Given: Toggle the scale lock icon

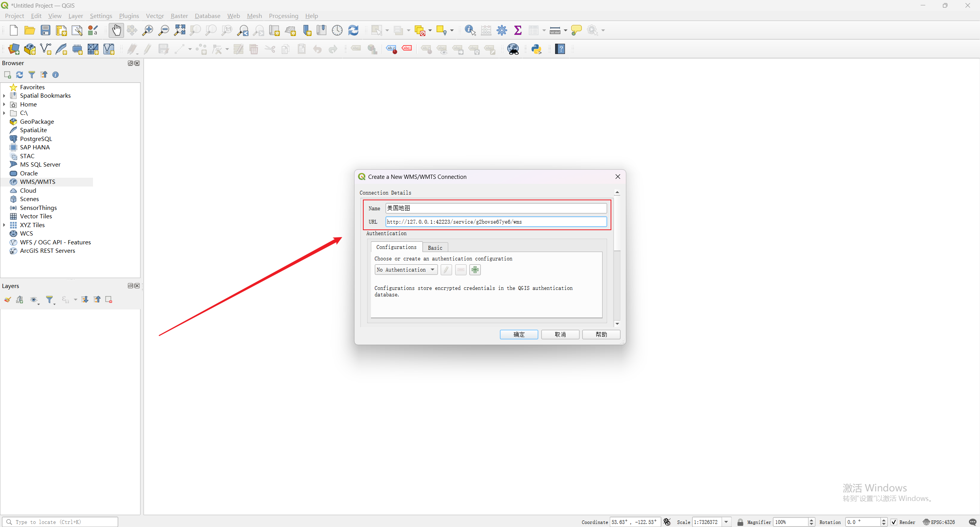Looking at the screenshot, I should (740, 522).
